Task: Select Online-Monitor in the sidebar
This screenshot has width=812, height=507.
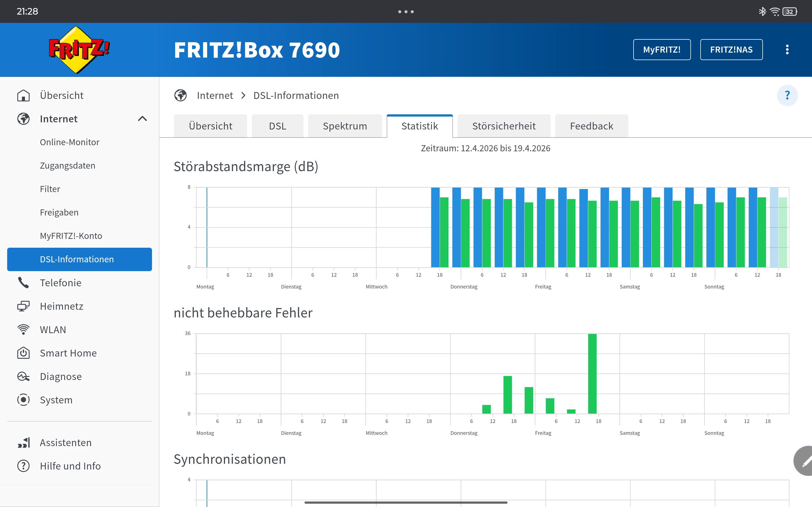Action: tap(70, 142)
